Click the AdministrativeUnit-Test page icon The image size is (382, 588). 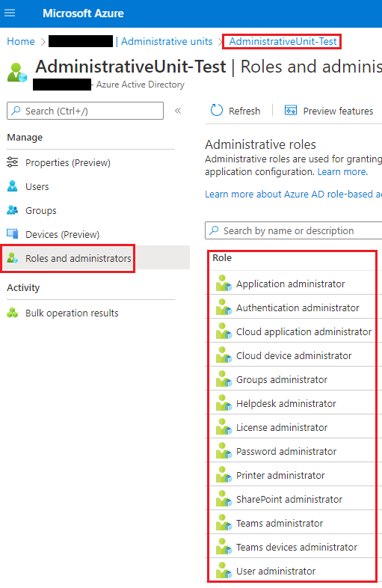pos(17,73)
